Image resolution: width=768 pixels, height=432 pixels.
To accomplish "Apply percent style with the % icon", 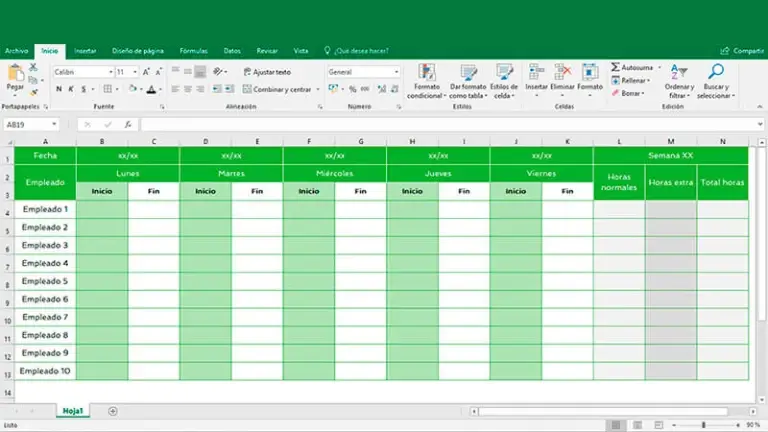I will [352, 89].
